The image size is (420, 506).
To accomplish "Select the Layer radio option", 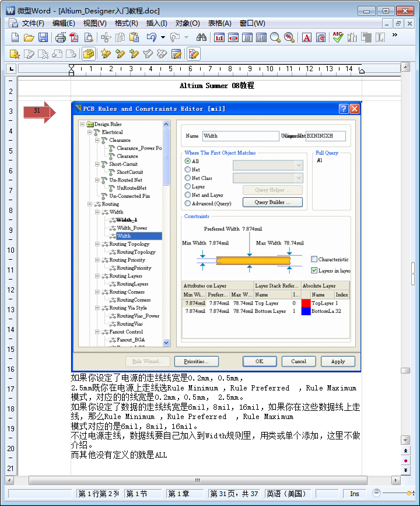I will click(187, 187).
